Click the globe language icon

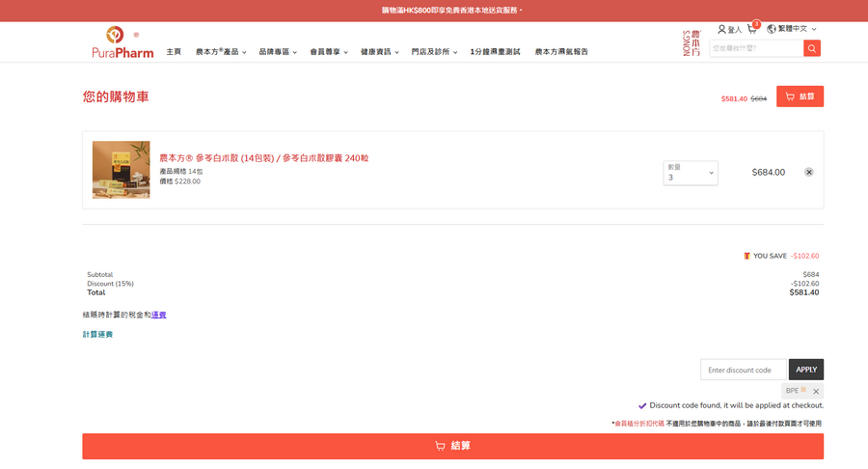point(772,29)
